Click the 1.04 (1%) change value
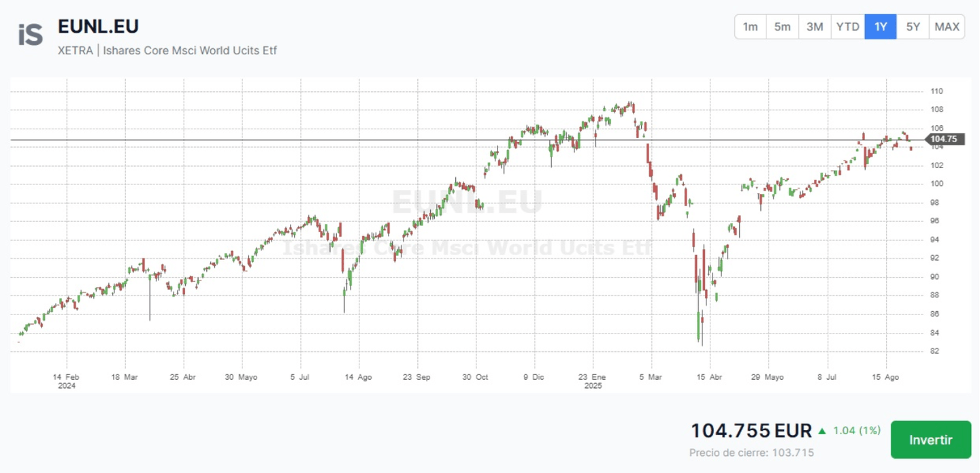 (856, 431)
